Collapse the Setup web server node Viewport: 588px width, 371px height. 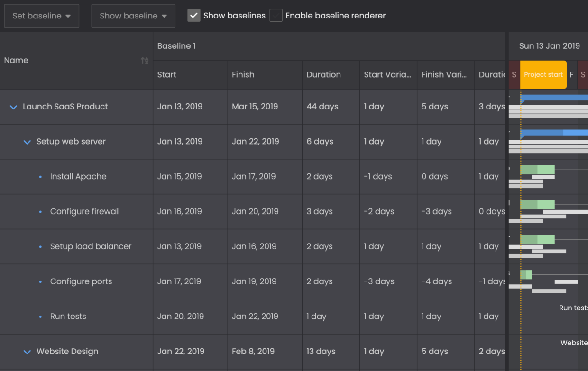pyautogui.click(x=27, y=142)
